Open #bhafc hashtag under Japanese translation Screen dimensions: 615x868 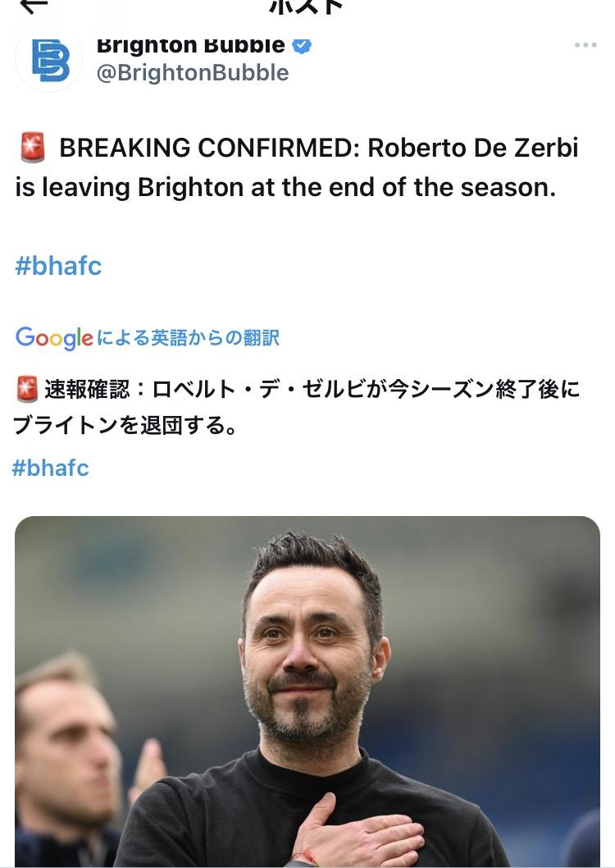50,468
